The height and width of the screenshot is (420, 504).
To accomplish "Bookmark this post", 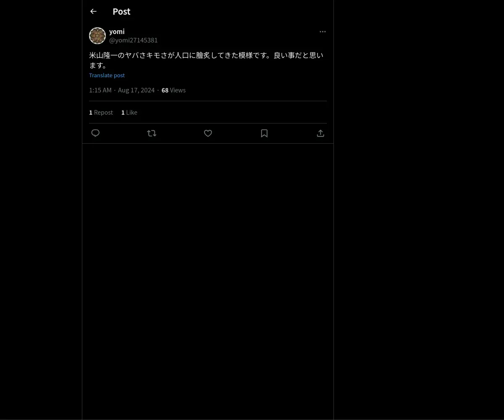I will click(x=264, y=133).
